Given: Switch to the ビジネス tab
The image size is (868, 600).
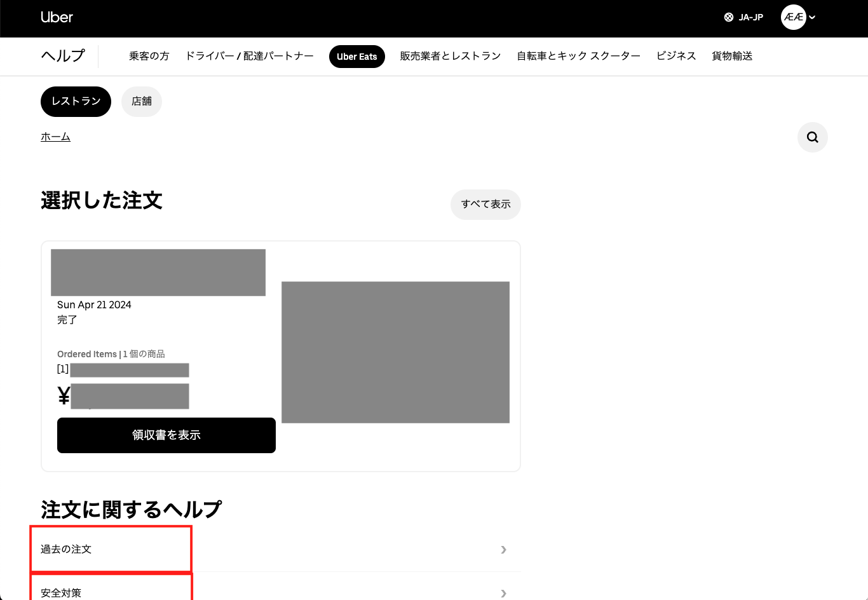Looking at the screenshot, I should [676, 57].
